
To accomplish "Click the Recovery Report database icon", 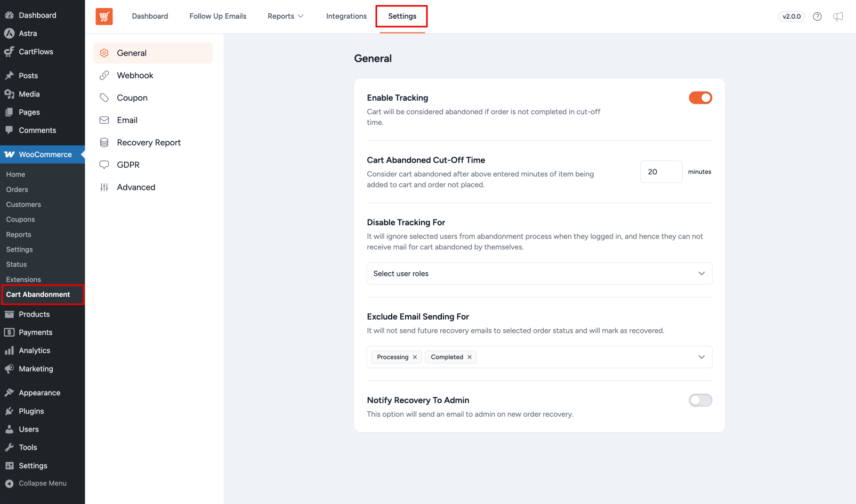I will tap(104, 143).
